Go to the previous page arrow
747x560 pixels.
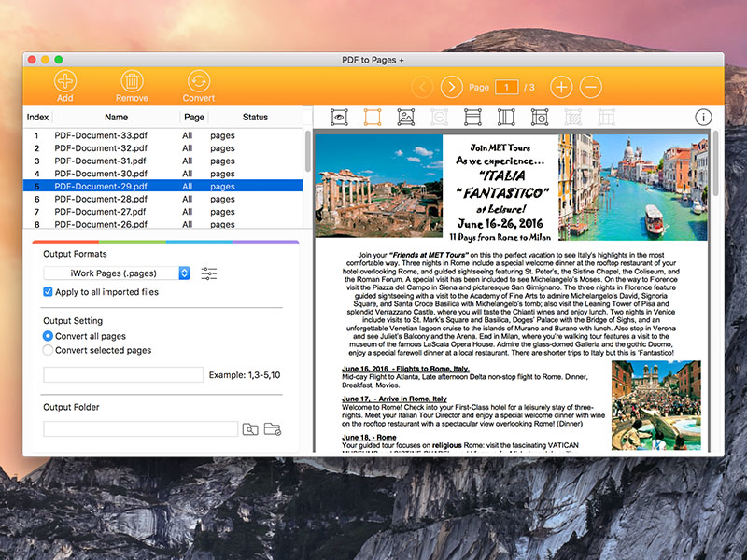click(422, 87)
